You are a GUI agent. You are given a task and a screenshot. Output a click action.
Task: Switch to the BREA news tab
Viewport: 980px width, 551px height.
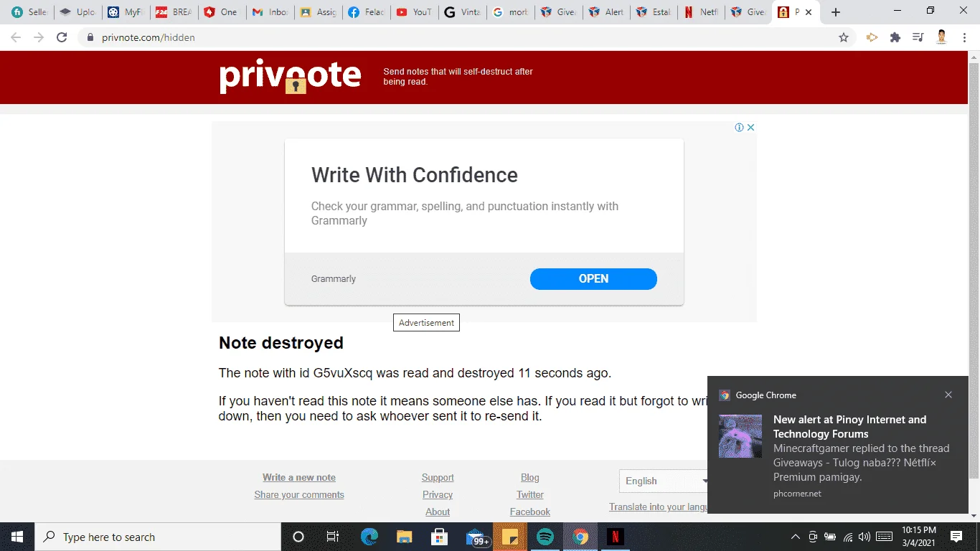(174, 12)
